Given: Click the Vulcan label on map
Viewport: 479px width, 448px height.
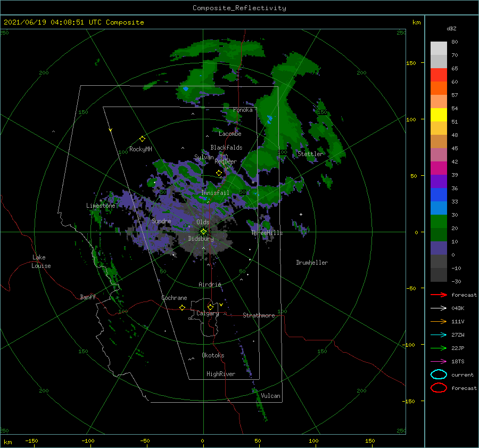Looking at the screenshot, I should [x=270, y=396].
